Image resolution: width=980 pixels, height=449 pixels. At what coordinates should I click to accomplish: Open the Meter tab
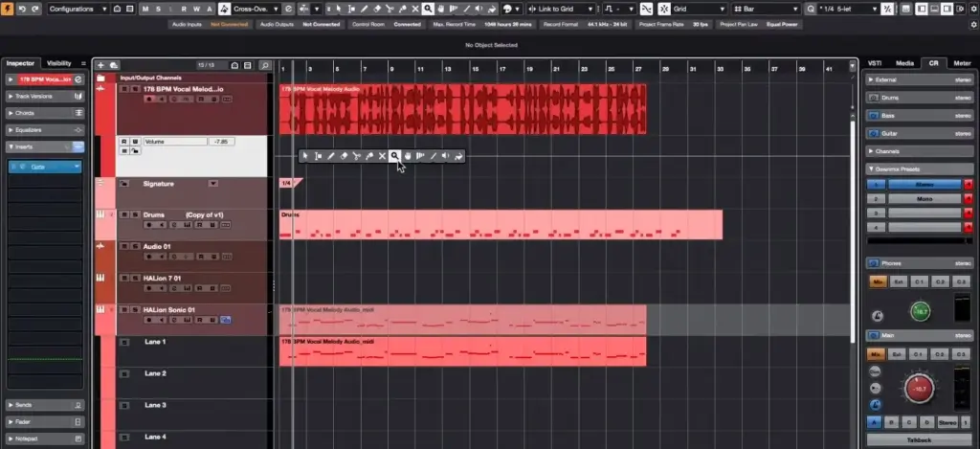[x=962, y=63]
